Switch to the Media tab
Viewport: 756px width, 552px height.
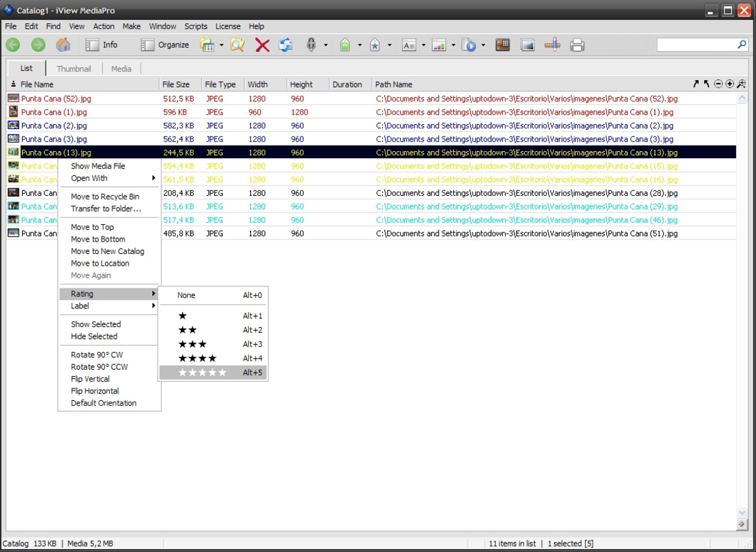pos(121,68)
